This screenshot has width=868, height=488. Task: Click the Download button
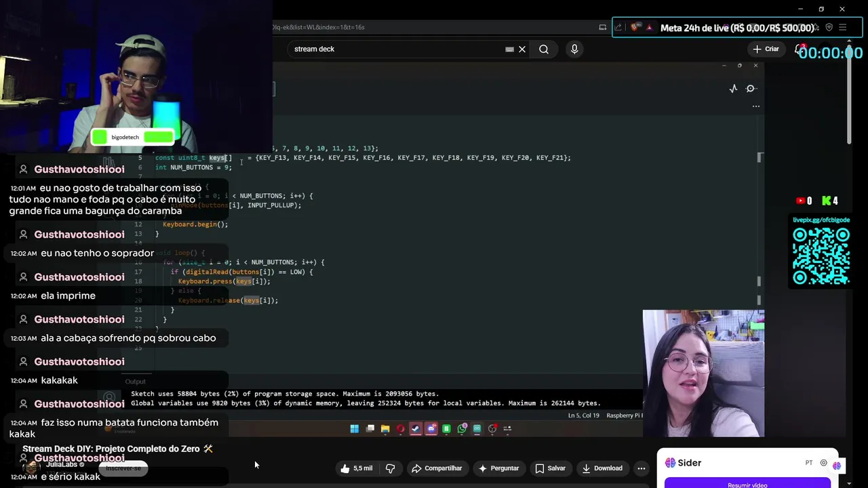point(602,468)
